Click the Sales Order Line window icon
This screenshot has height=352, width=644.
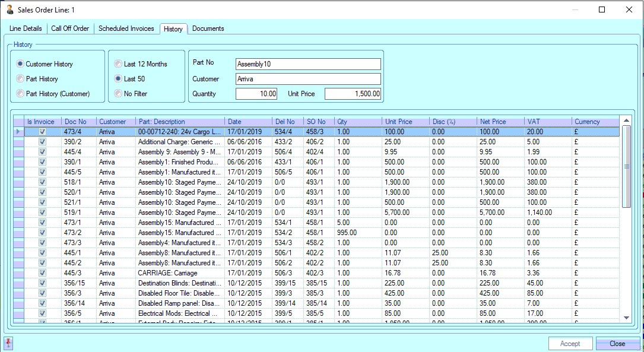(9, 10)
